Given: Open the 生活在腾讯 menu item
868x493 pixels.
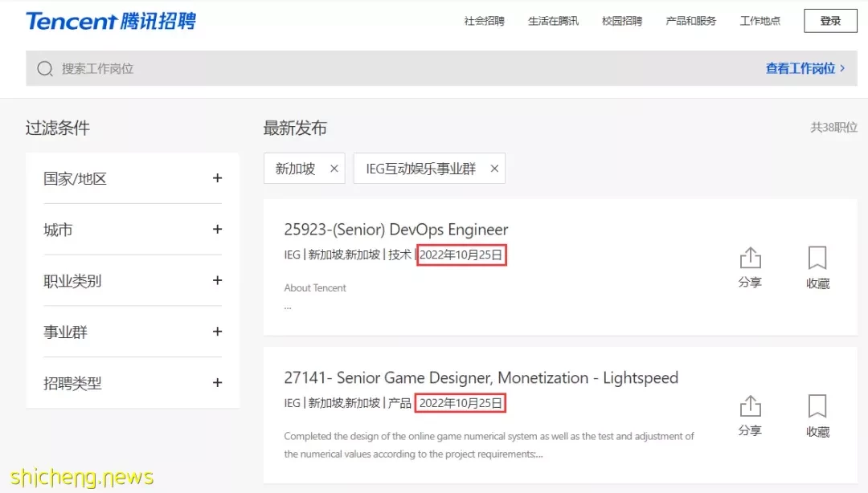Looking at the screenshot, I should (x=553, y=21).
